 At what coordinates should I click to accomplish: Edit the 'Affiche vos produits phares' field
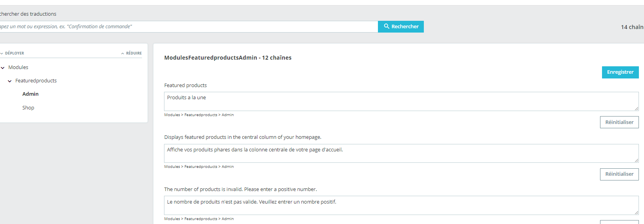(x=401, y=153)
